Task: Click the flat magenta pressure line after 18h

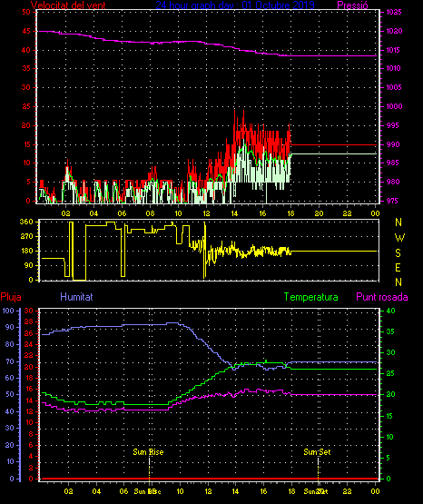Action: [333, 56]
